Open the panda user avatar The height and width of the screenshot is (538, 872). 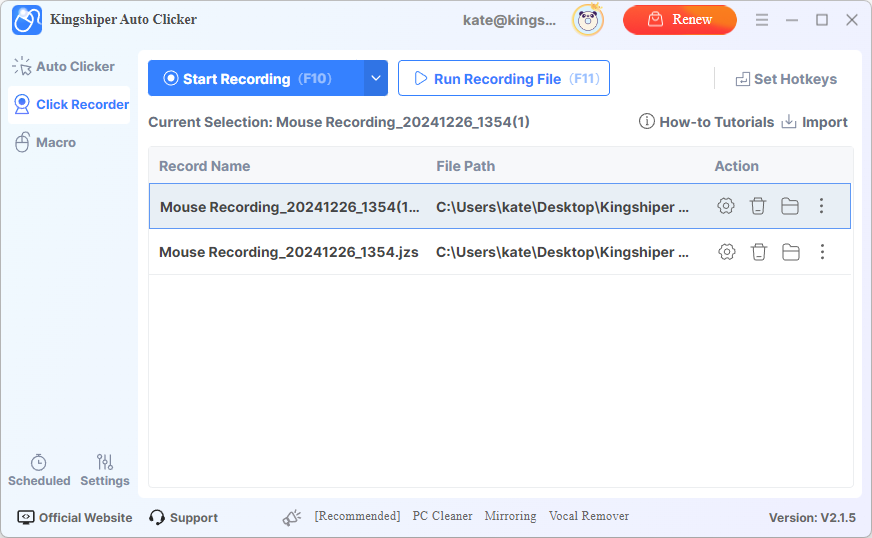point(588,21)
